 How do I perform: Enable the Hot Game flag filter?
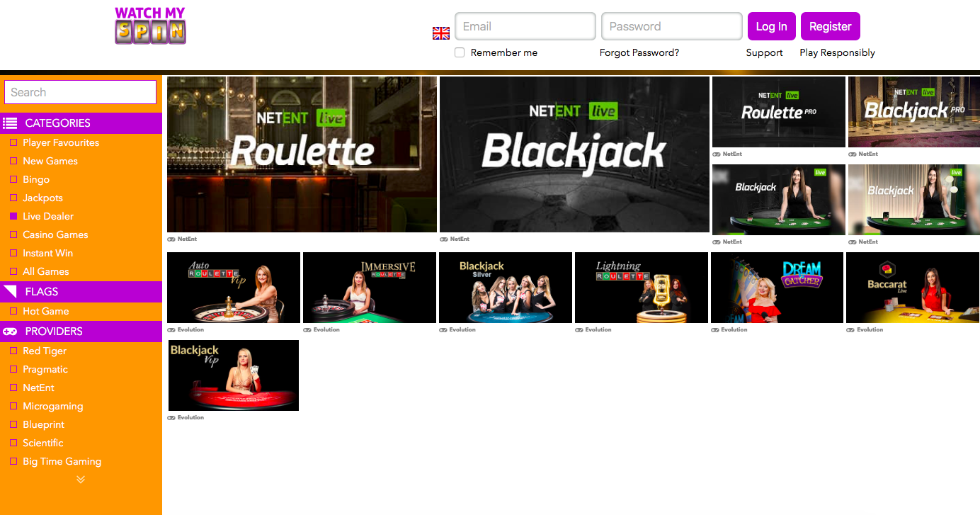point(13,311)
